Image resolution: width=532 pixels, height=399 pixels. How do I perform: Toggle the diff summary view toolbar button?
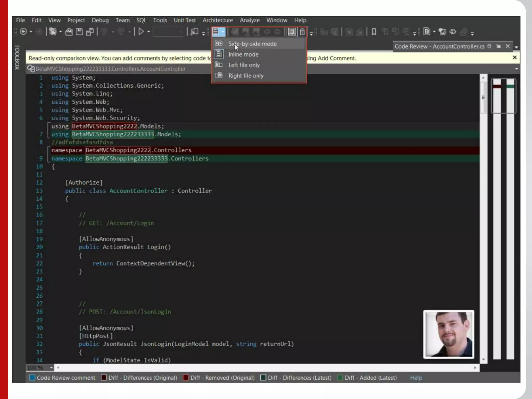coord(292,32)
